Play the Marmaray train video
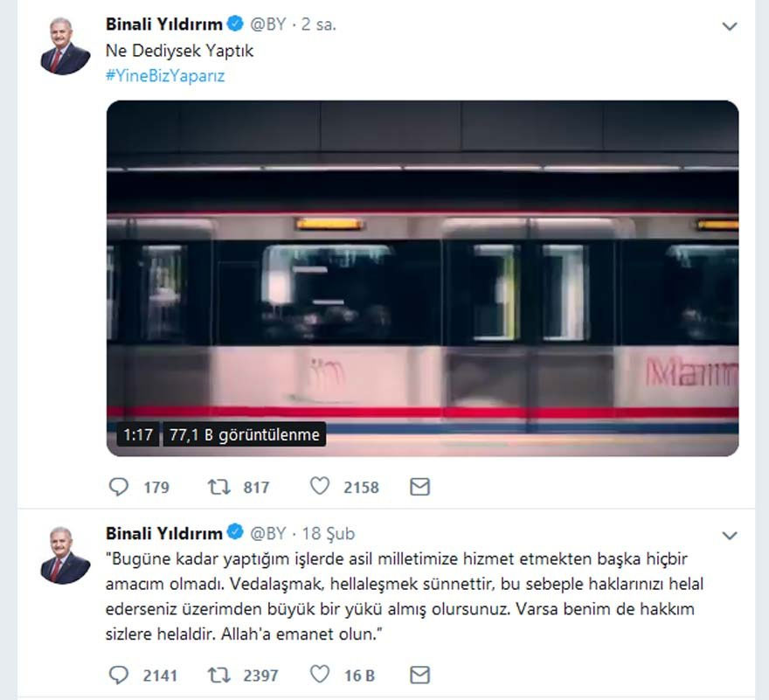Screen dimensions: 769x700 (x=422, y=278)
